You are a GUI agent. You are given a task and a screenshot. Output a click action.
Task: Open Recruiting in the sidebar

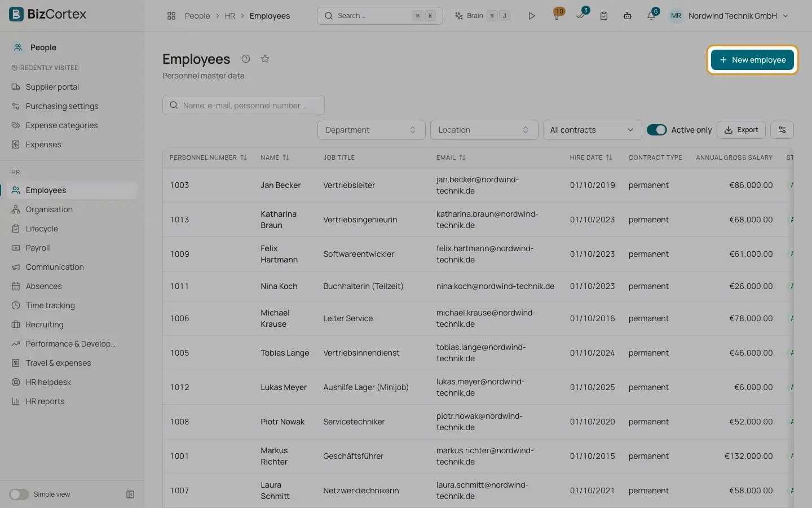[72, 325]
